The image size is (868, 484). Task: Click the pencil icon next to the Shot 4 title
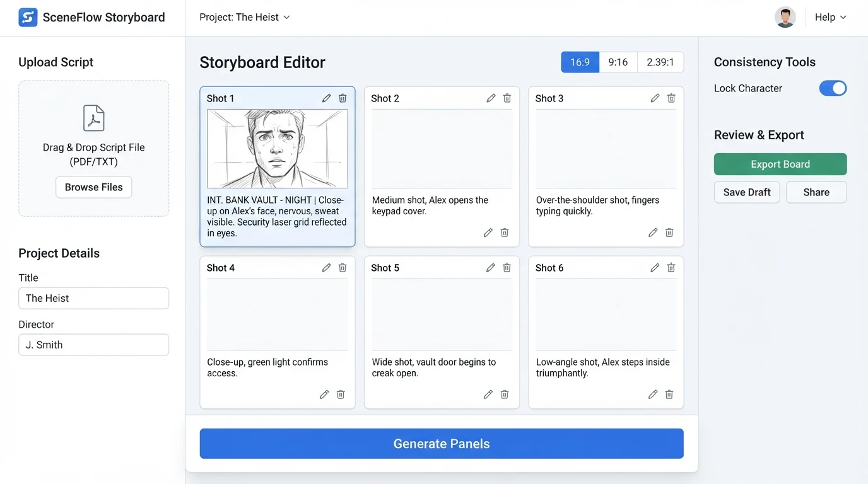click(x=326, y=268)
